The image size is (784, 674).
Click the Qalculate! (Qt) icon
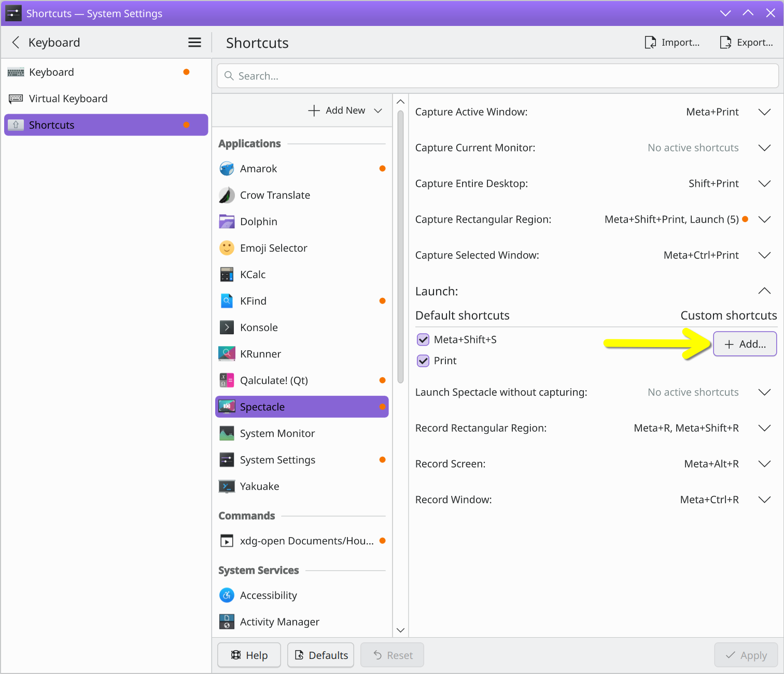(x=227, y=380)
